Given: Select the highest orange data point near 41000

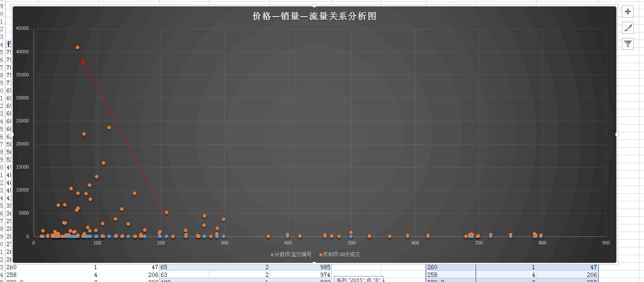Looking at the screenshot, I should click(78, 47).
